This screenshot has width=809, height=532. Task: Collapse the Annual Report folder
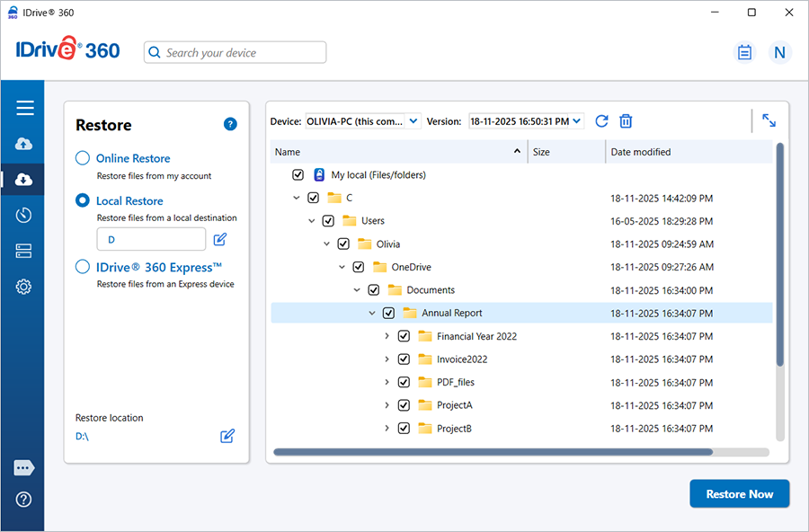click(372, 313)
